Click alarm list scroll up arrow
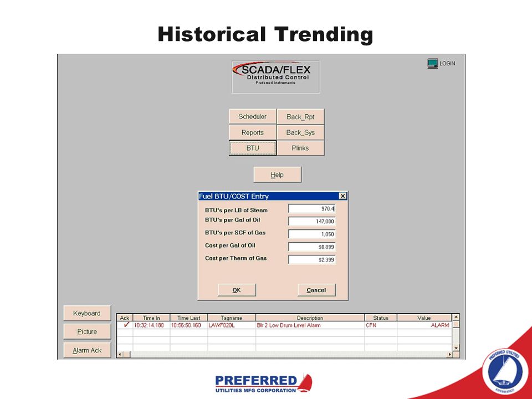532x399 pixels. [x=456, y=317]
